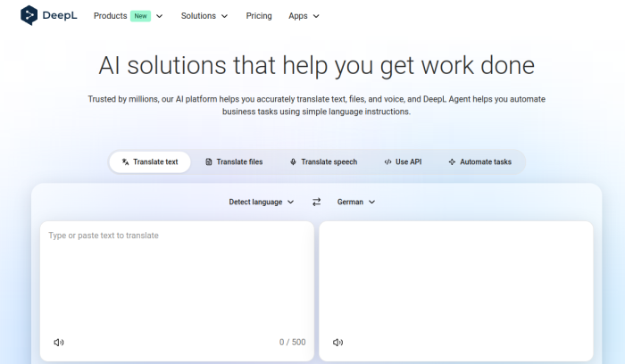Screen dimensions: 625x364
Task: Expand the Apps menu in navigation
Action: 304,16
